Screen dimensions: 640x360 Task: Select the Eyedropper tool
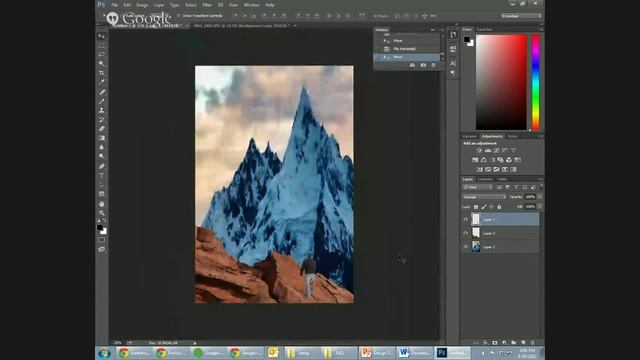coord(102,82)
